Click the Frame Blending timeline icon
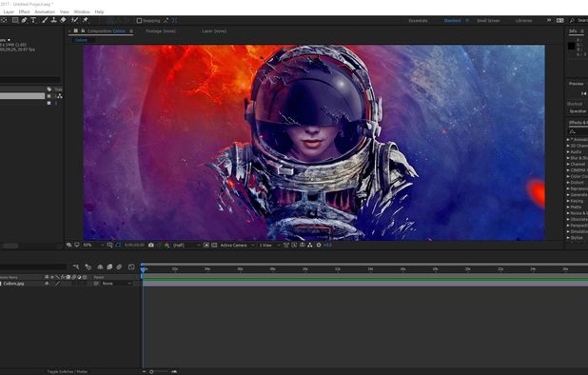 tap(109, 267)
